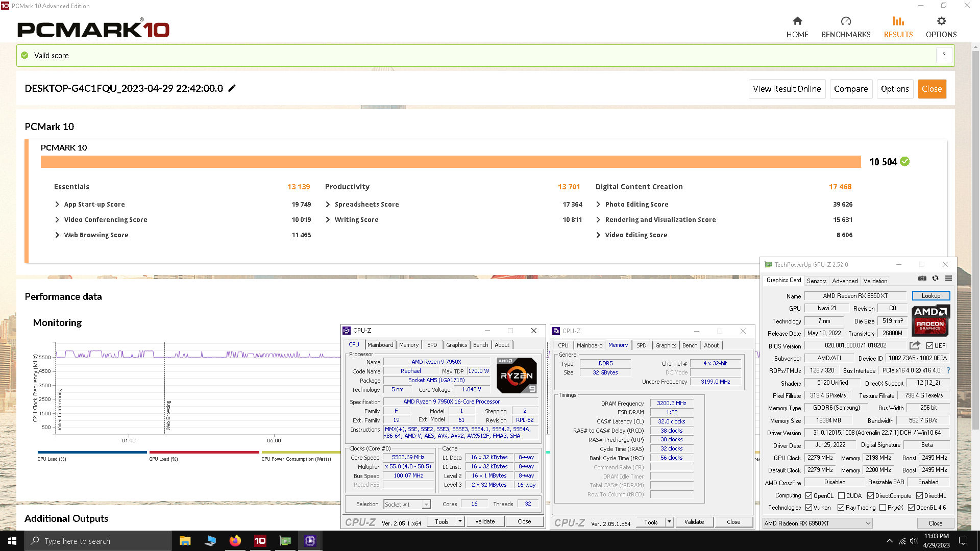980x551 pixels.
Task: Expand Video Conferencing Score details
Action: pyautogui.click(x=57, y=220)
